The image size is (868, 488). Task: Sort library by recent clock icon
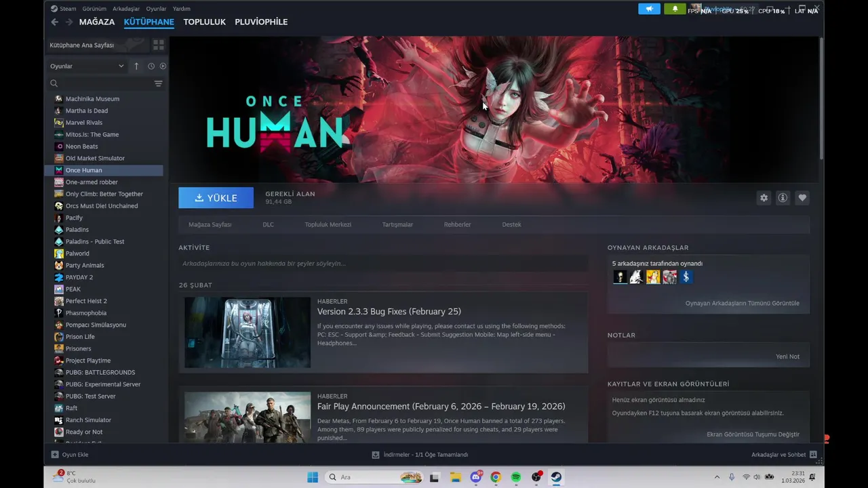pos(151,66)
